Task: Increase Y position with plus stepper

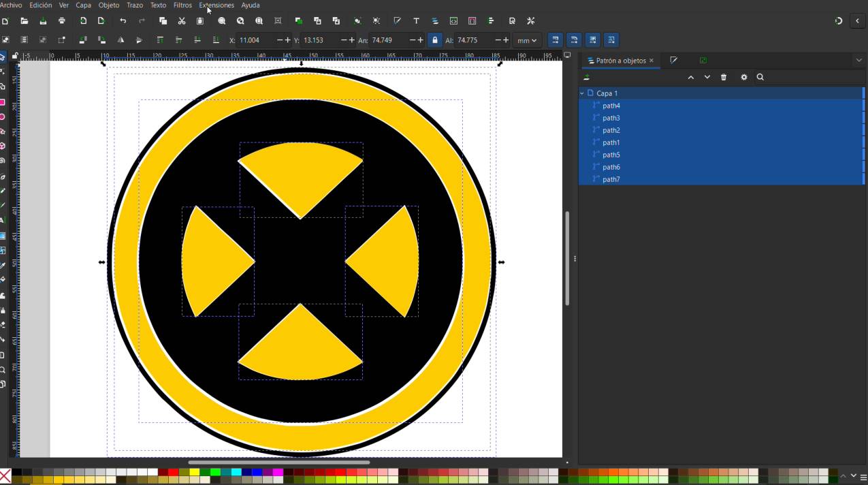Action: [x=351, y=40]
